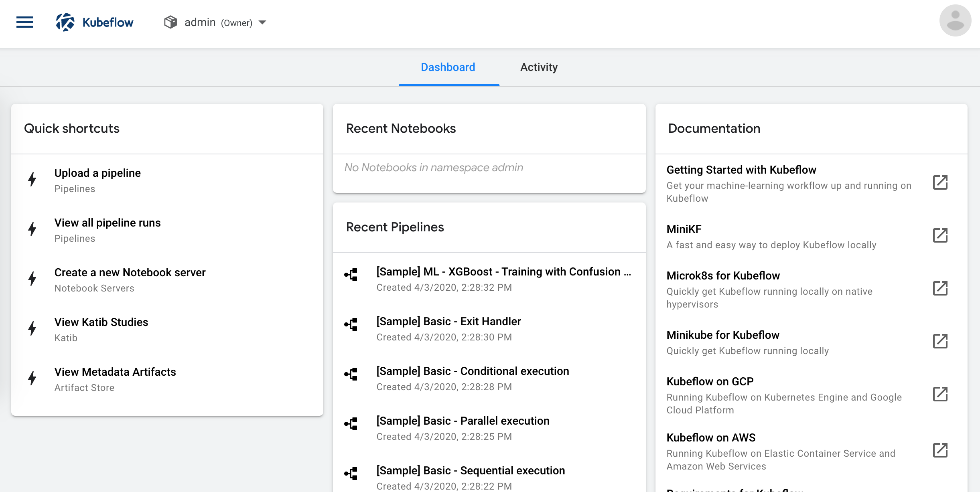Click the 'admin' namespace label

[x=200, y=22]
